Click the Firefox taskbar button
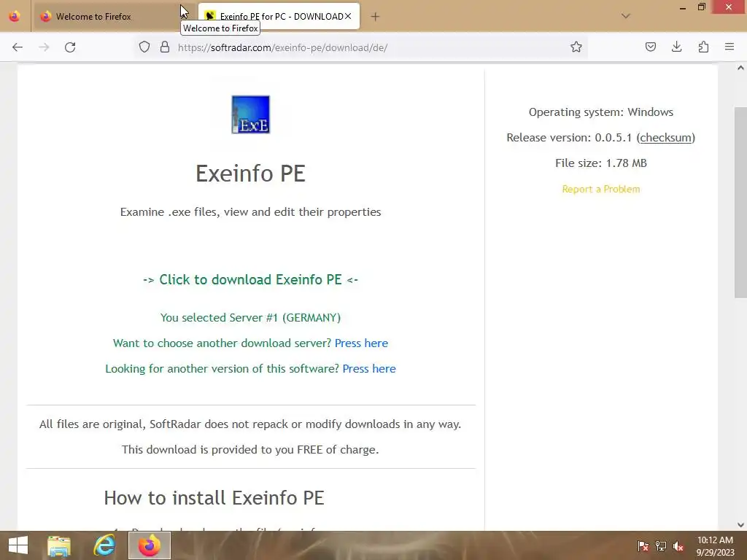 (150, 545)
